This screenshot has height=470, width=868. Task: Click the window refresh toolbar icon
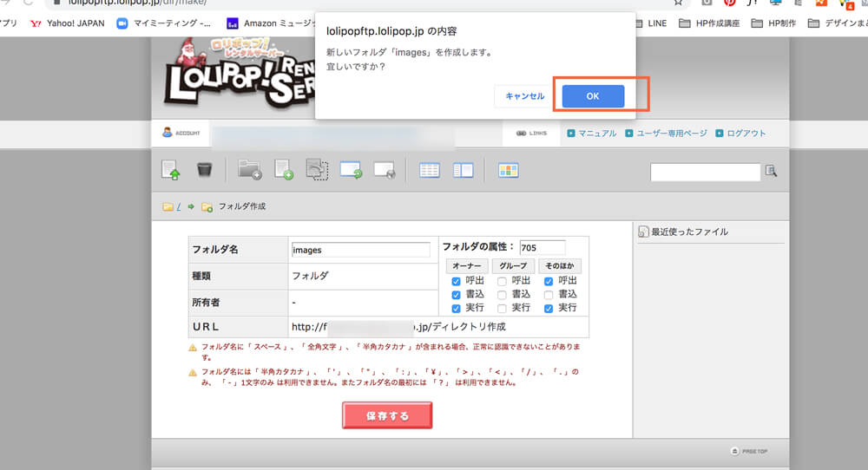coord(351,170)
